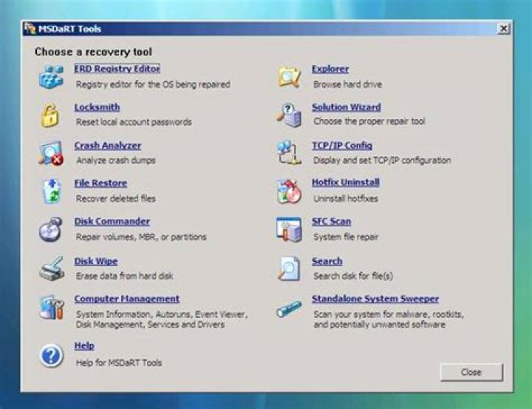Click the Search document magnifier icon
Viewport: 532px width, 409px height.
[289, 268]
